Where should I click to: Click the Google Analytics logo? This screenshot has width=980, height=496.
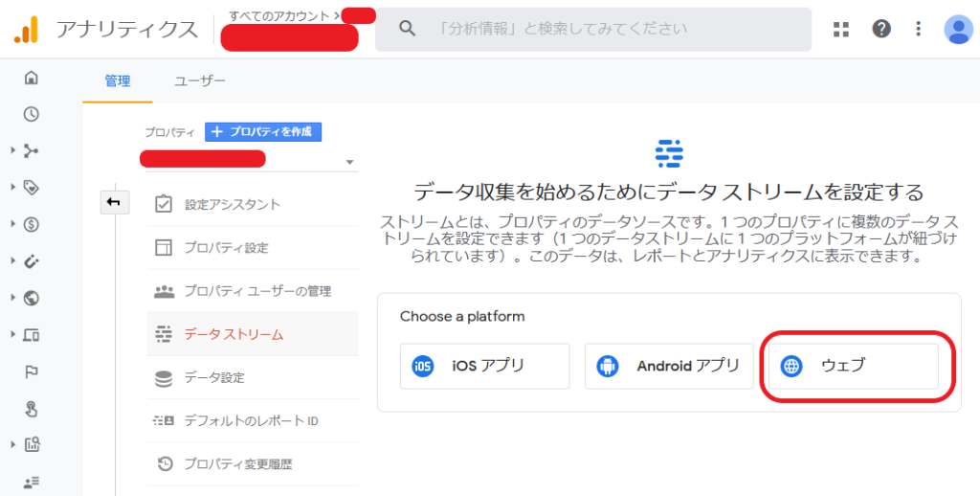tap(27, 30)
